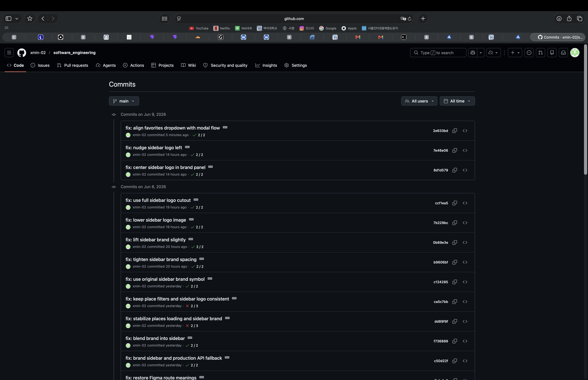Screen dimensions: 588x380
Task: Switch to the Pull requests tab
Action: [72, 65]
